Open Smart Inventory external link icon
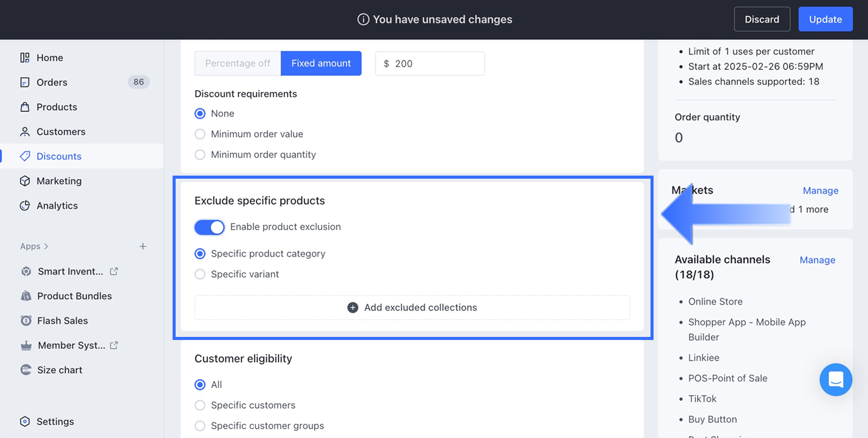 [114, 272]
